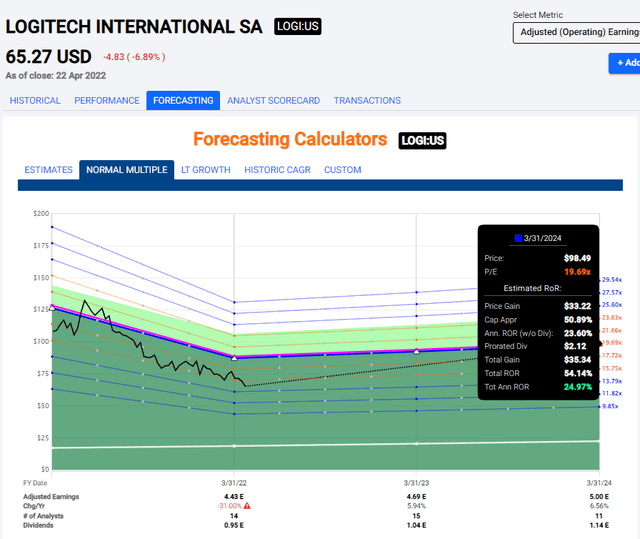
Task: Open the HISTORICAL tab
Action: coord(35,100)
